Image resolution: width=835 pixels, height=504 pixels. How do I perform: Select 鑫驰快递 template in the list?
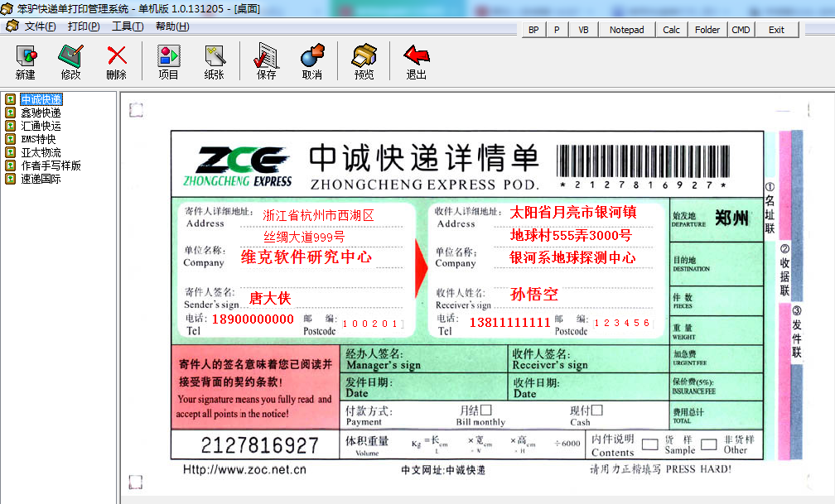(x=41, y=113)
